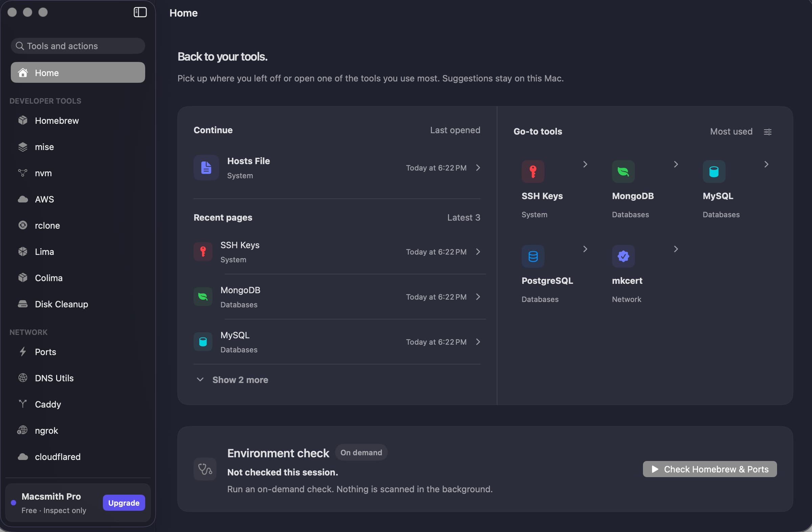Image resolution: width=812 pixels, height=532 pixels.
Task: Click the chevron on the MySQL recent row
Action: click(478, 342)
